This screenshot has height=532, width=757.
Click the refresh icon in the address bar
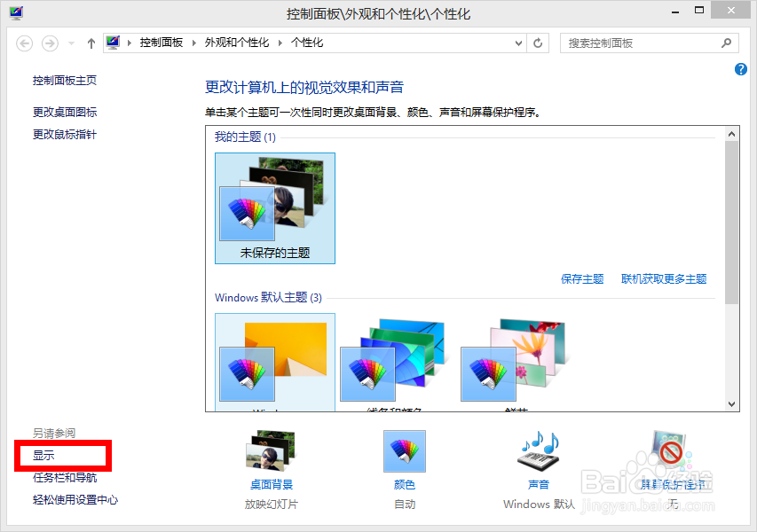538,43
